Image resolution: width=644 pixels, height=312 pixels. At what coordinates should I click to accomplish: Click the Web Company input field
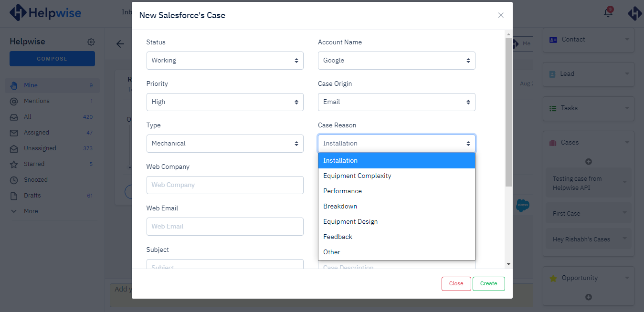click(225, 185)
